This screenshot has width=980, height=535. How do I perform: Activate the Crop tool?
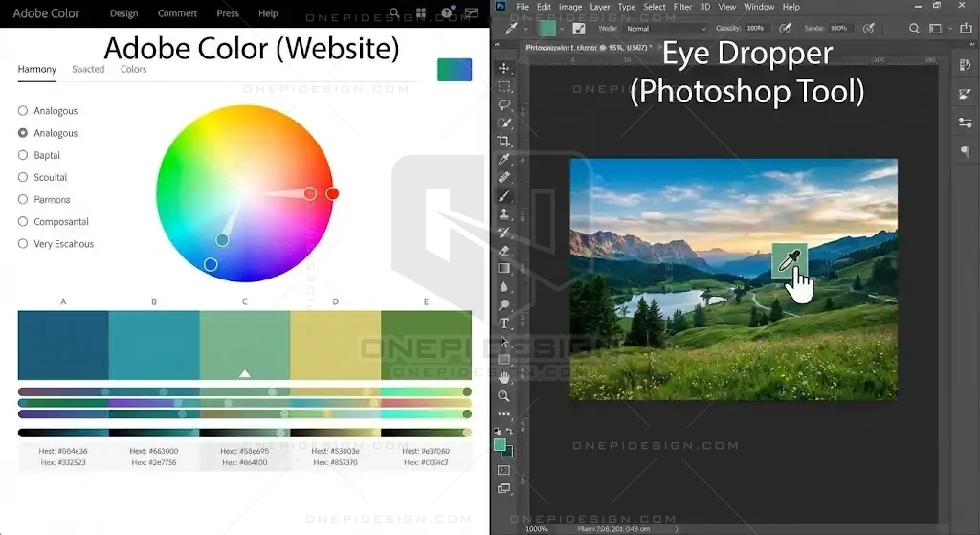pyautogui.click(x=504, y=141)
